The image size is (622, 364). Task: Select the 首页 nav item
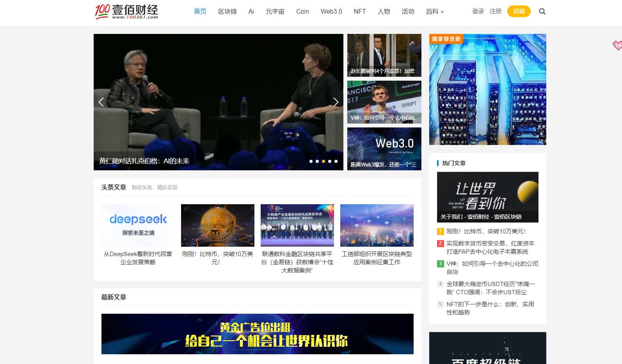(x=200, y=12)
